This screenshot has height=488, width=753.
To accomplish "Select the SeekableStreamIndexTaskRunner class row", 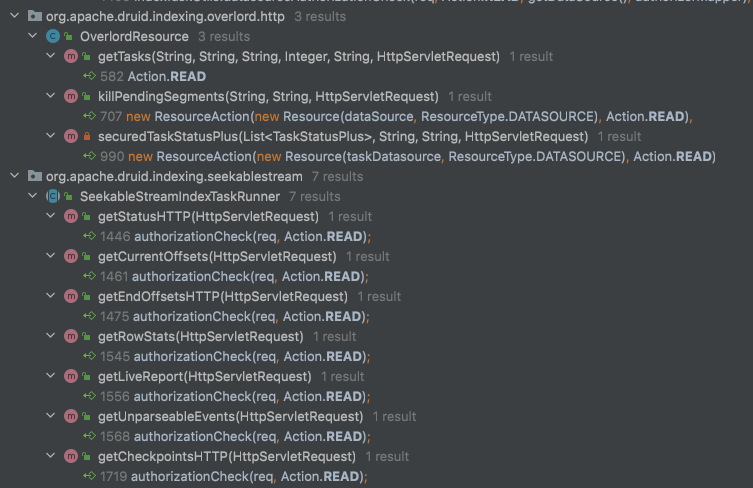I will (376, 196).
